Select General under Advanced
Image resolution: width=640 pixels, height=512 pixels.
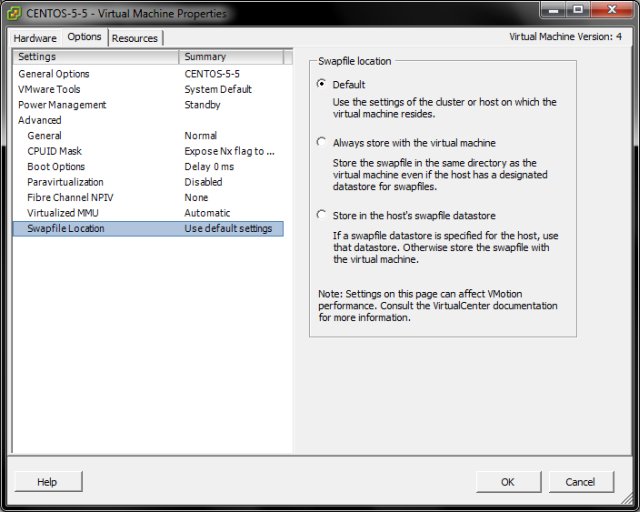(x=148, y=136)
